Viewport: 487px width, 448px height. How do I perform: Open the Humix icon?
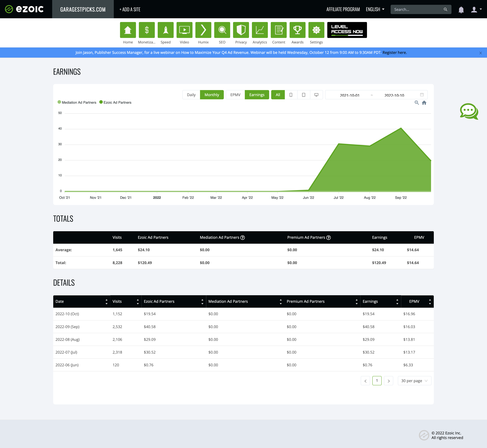203,30
